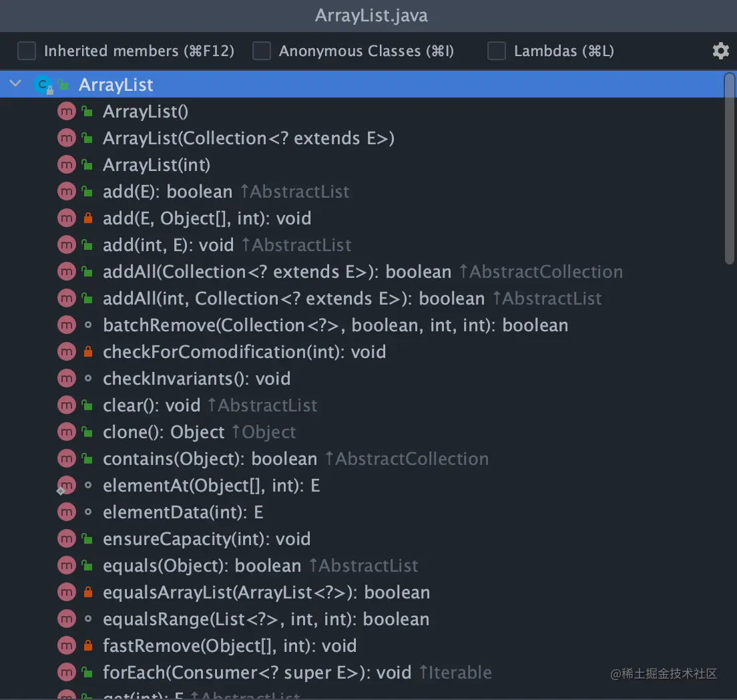Click the static method icon of elementAt

click(66, 486)
